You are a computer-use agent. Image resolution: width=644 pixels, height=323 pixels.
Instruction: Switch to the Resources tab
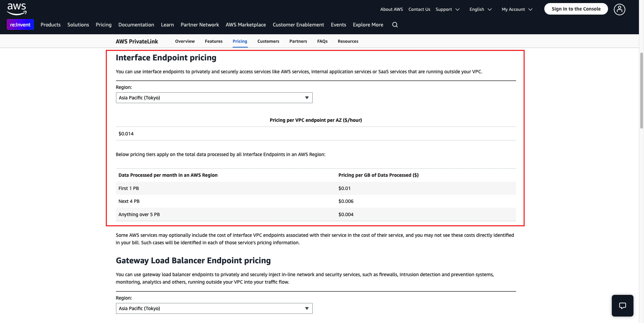click(x=348, y=41)
